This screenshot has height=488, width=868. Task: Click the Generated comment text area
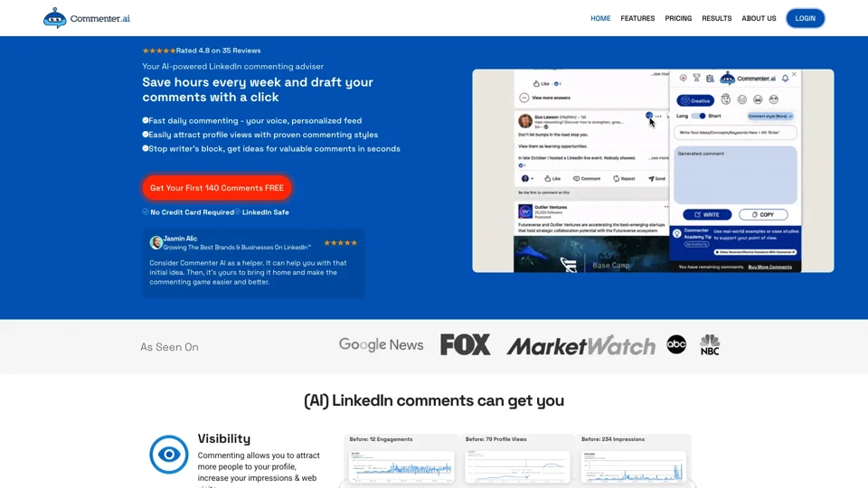735,174
